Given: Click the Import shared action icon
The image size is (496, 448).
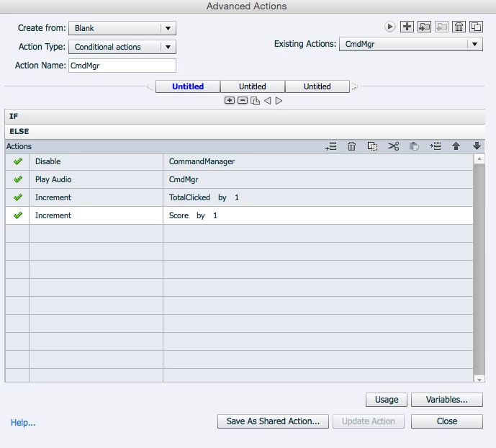Looking at the screenshot, I should coord(424,27).
